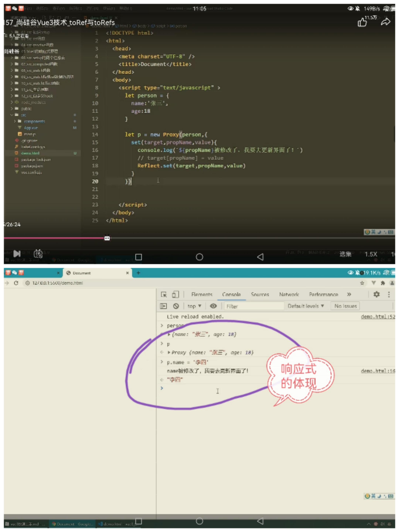The image size is (399, 532).
Task: Open the top context dropdown
Action: click(x=194, y=306)
